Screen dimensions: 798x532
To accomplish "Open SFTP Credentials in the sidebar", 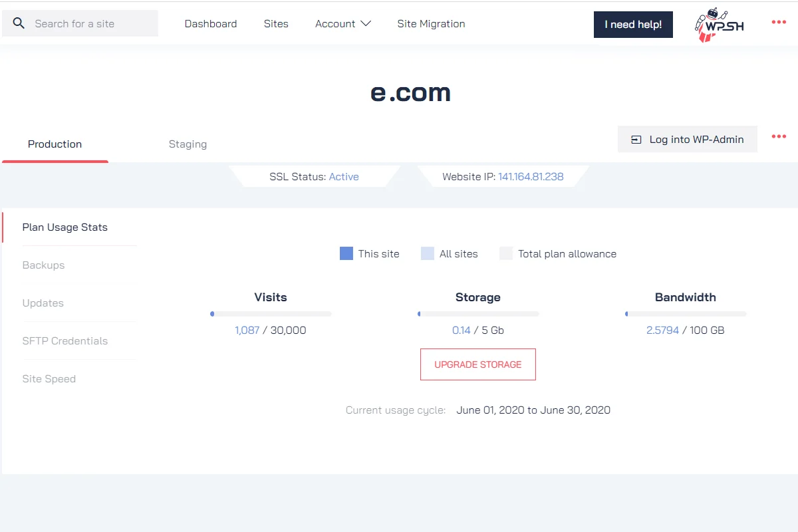I will (x=65, y=341).
